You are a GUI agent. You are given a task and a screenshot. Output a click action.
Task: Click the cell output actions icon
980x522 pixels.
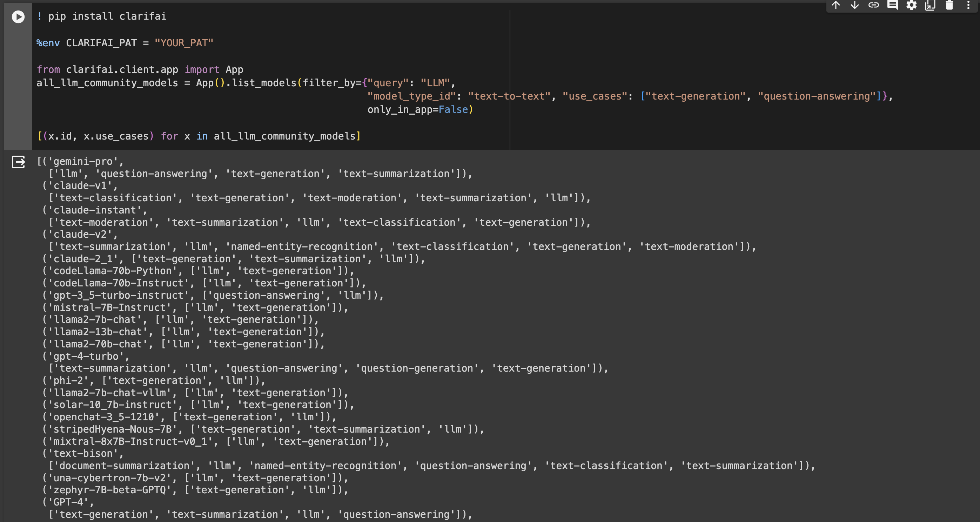point(18,162)
